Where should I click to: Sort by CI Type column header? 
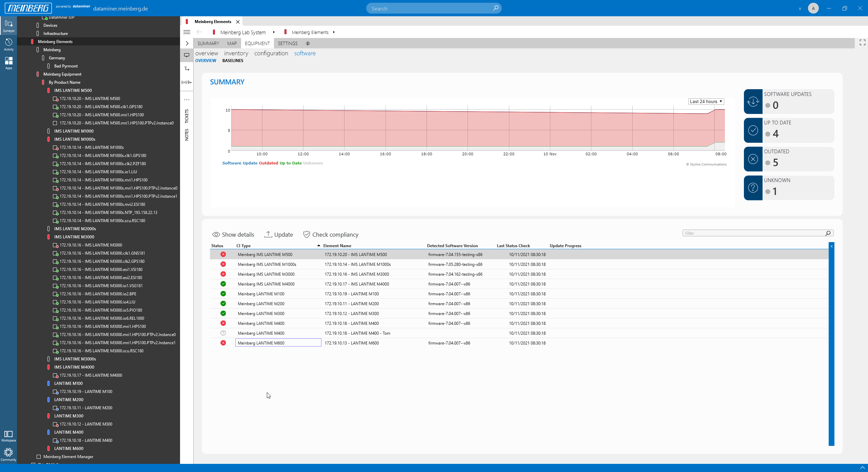coord(243,246)
